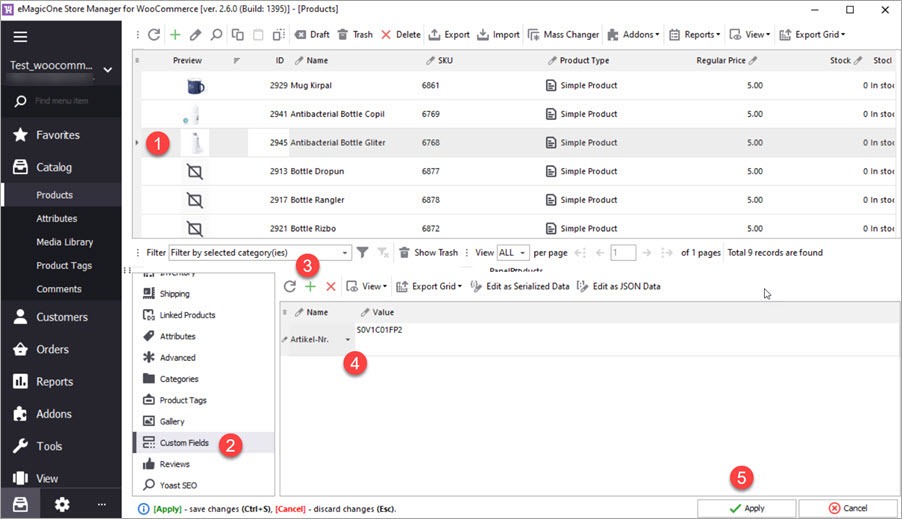This screenshot has width=902, height=519.
Task: Click the refresh icon in top toolbar
Action: [154, 34]
